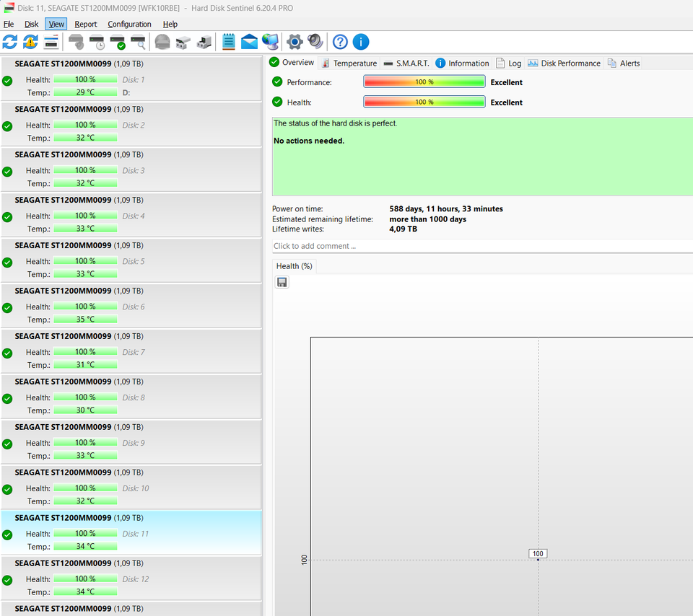Click green status check icon of Disk 6

(7, 308)
